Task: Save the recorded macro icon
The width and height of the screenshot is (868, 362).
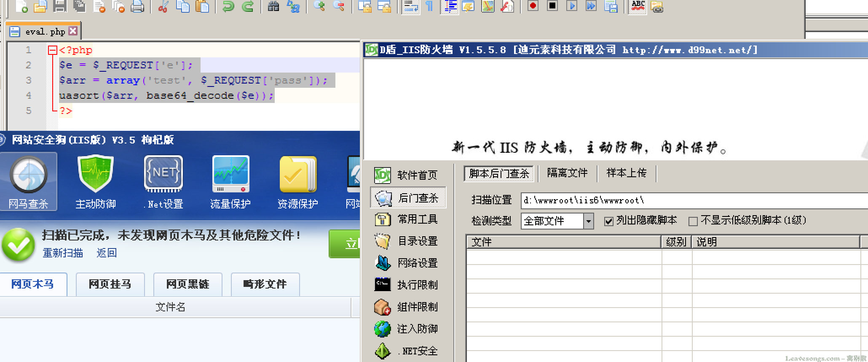Action: pos(611,6)
